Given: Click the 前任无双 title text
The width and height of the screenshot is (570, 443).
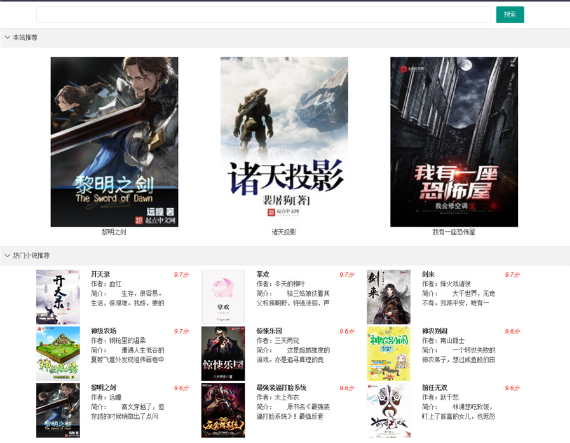Looking at the screenshot, I should pyautogui.click(x=435, y=388).
